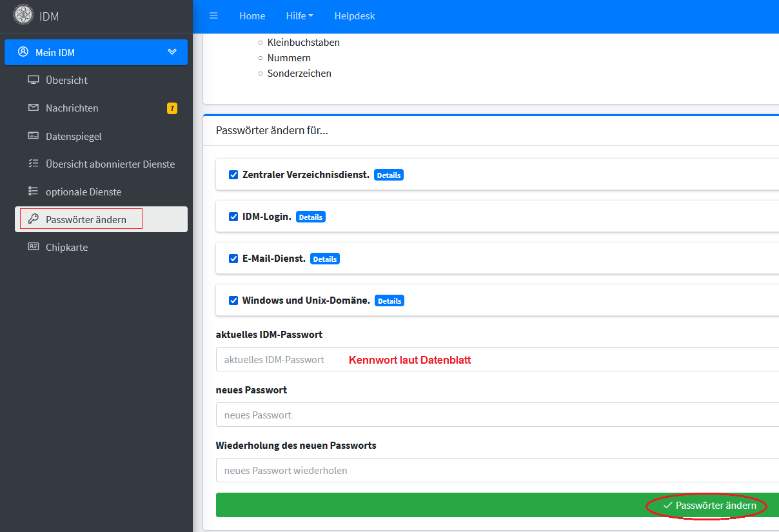The width and height of the screenshot is (779, 532).
Task: Uncheck Zentraler Verzeichnisdienst checkbox
Action: 233,175
